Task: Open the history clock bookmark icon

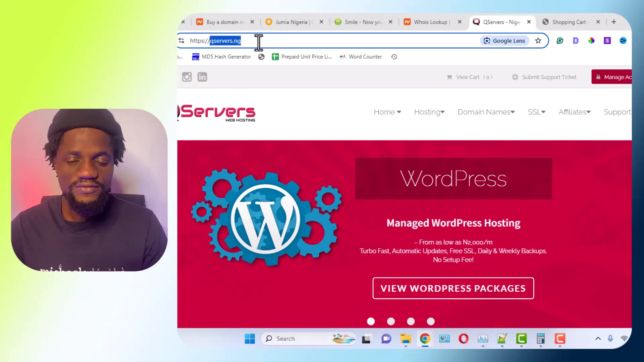Action: tap(394, 57)
